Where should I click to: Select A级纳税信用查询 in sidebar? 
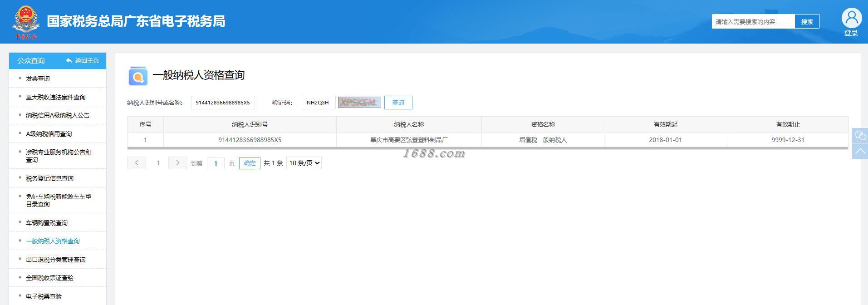pyautogui.click(x=49, y=134)
